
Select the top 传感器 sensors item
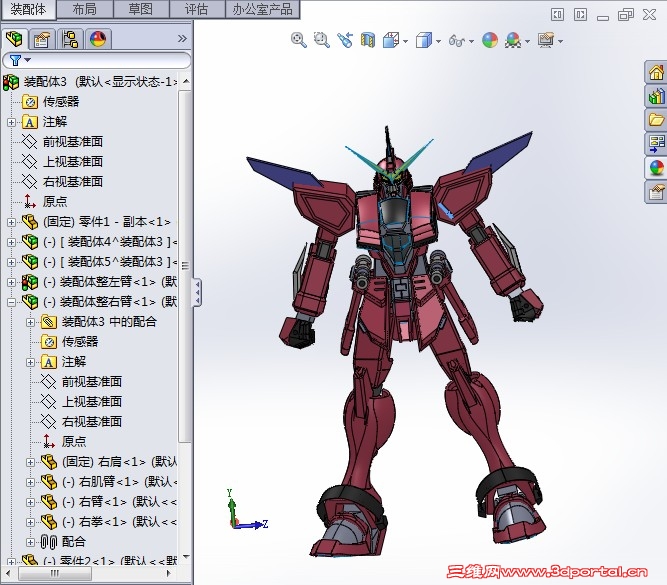tap(61, 102)
